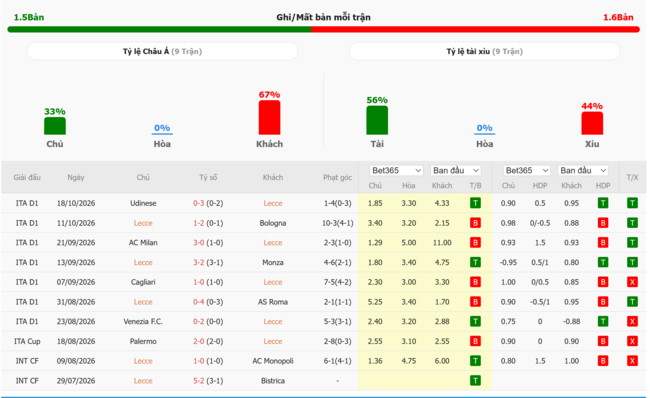The width and height of the screenshot is (650, 398).
Task: Click T/B win badge in 13/09/2026 row
Action: tap(475, 262)
